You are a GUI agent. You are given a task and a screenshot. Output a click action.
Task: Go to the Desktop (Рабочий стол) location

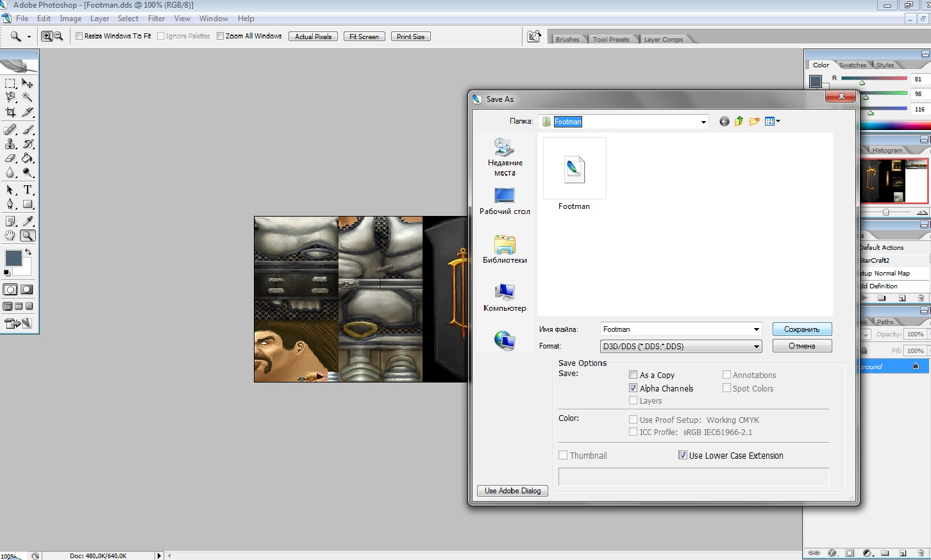point(505,201)
